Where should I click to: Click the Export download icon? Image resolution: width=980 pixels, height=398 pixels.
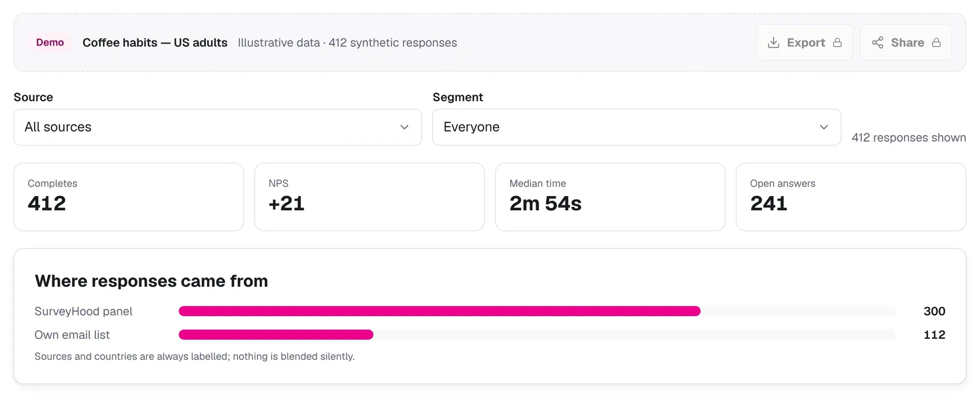click(773, 43)
